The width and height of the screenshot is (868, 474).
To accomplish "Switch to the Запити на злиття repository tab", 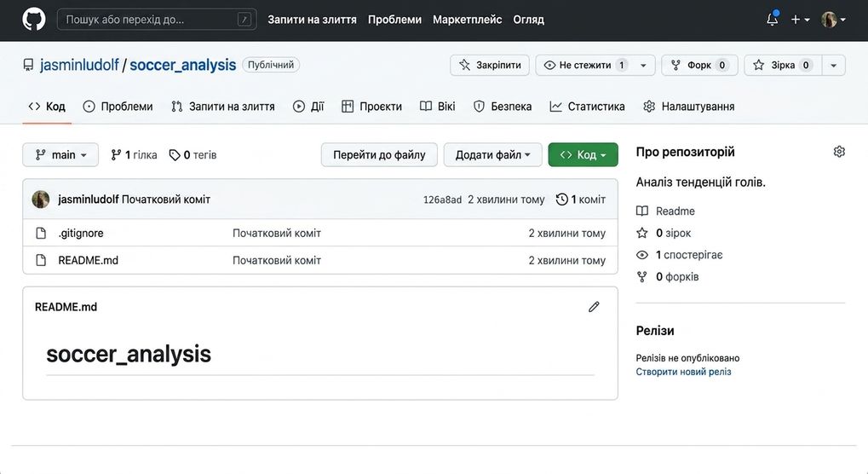I will click(223, 107).
